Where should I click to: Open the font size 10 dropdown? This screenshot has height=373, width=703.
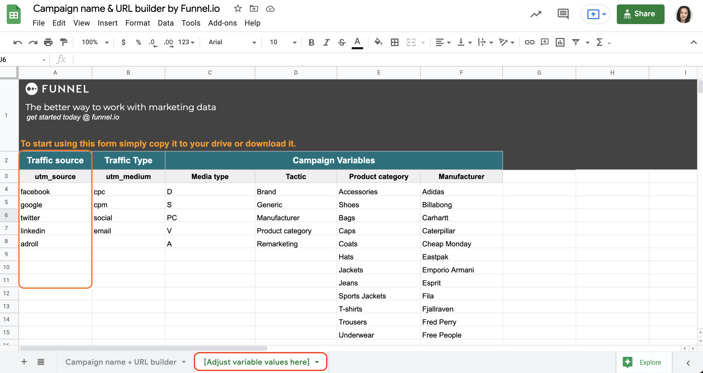click(283, 42)
